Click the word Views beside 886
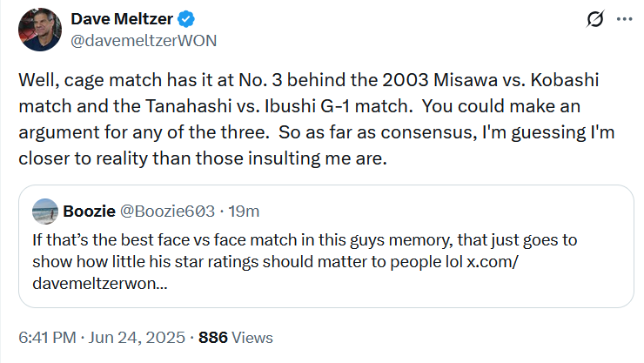Screen dimensions: 644x363 pos(252,337)
